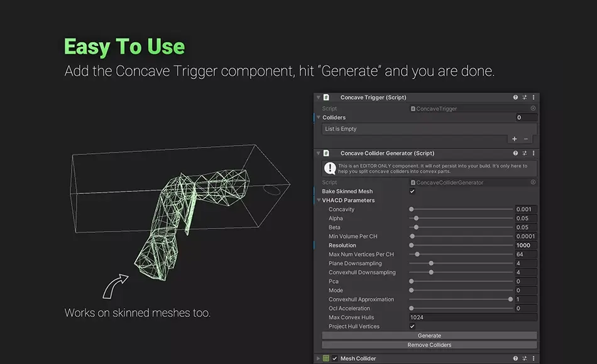
Task: Toggle the Mesh Collider enabled checkbox
Action: click(334, 358)
